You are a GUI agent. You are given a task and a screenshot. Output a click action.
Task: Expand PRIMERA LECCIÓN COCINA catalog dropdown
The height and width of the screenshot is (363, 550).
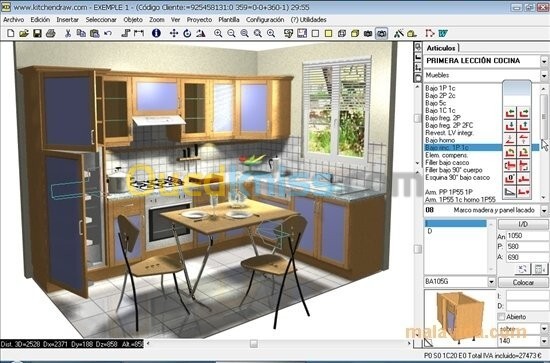tap(544, 61)
